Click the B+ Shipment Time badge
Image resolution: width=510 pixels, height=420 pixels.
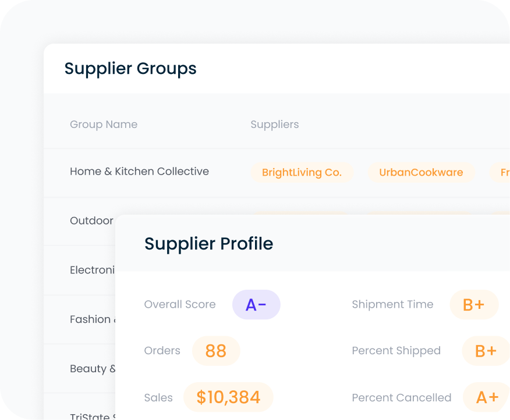474,304
